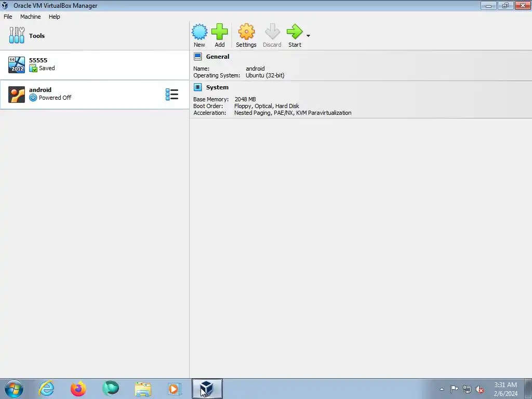
Task: Click the New virtual machine icon
Action: (x=199, y=32)
